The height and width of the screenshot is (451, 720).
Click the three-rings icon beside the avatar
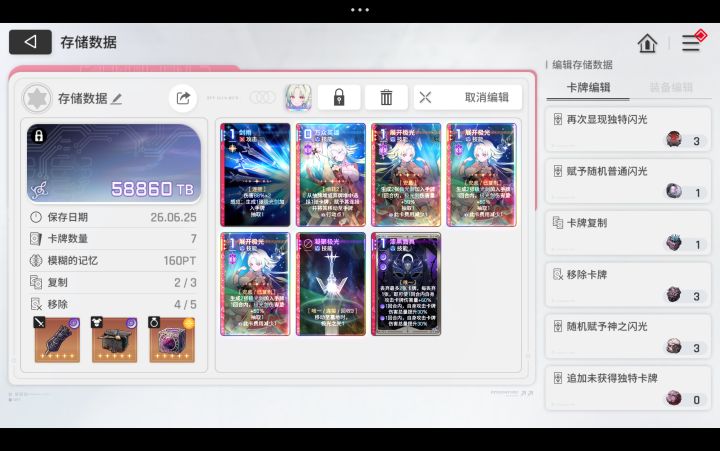pos(263,97)
